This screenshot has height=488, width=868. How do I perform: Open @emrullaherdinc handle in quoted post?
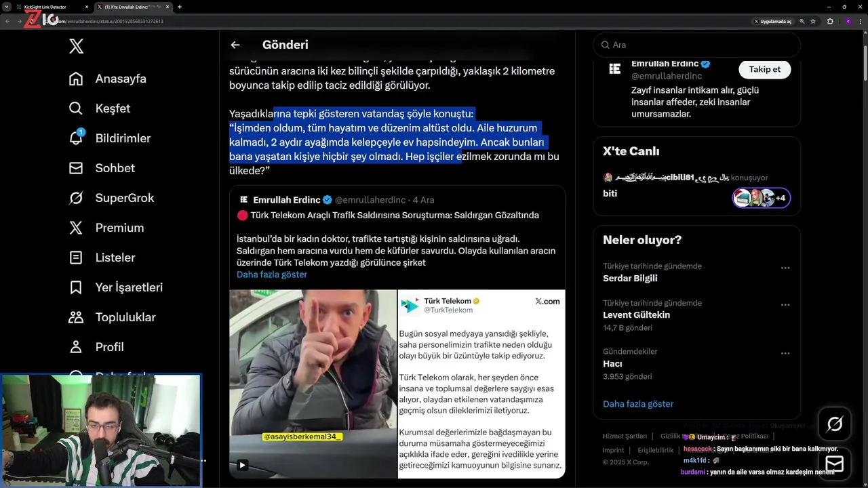pyautogui.click(x=370, y=200)
